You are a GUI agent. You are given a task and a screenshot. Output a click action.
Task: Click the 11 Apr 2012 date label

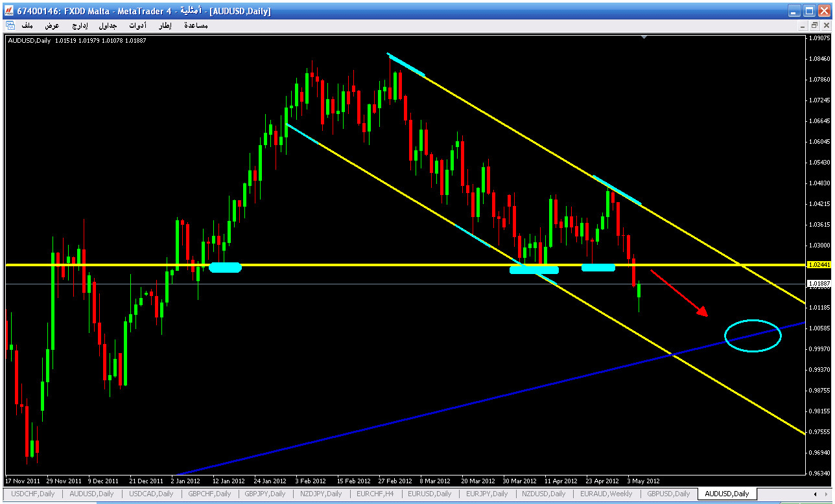(561, 481)
